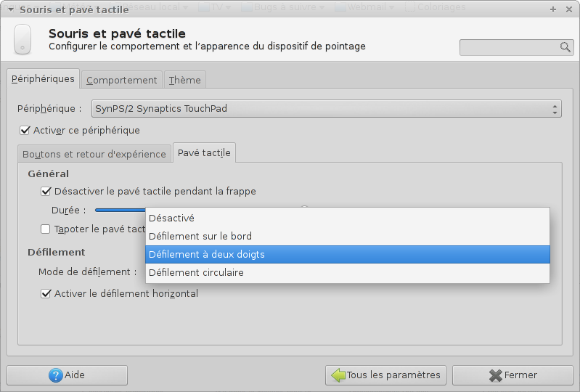Viewport: 580px width, 392px height.
Task: Click the Tous les paramètres button
Action: click(x=385, y=375)
